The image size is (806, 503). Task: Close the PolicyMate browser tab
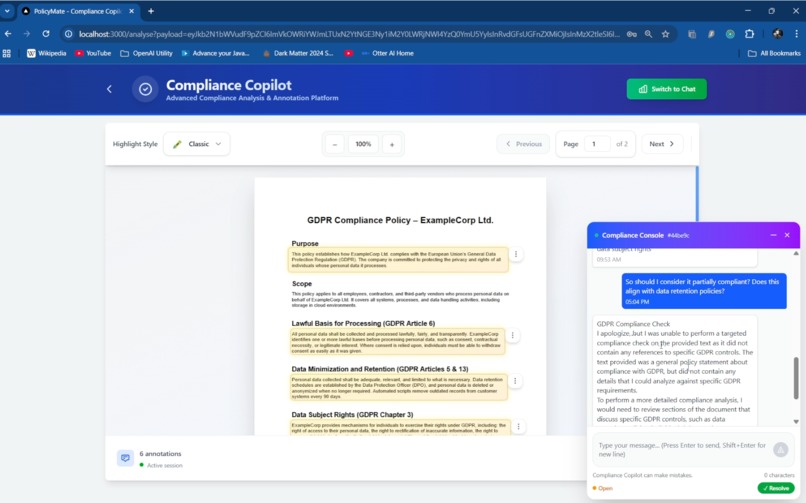(x=132, y=11)
